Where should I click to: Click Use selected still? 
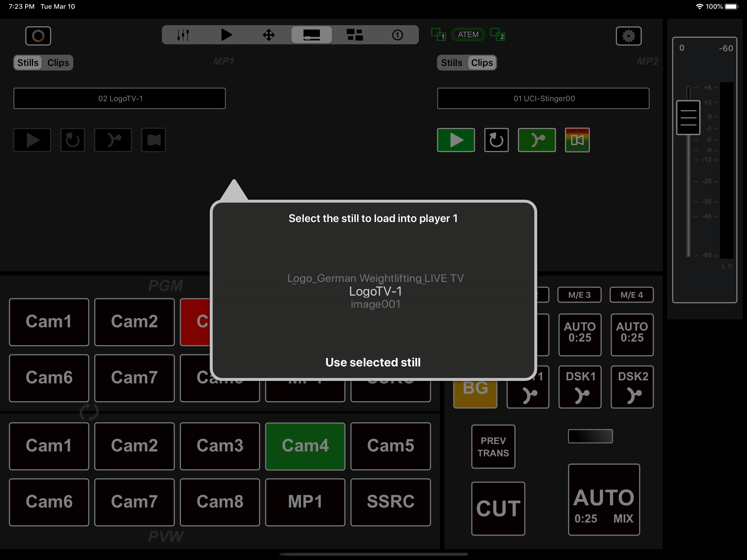click(373, 362)
